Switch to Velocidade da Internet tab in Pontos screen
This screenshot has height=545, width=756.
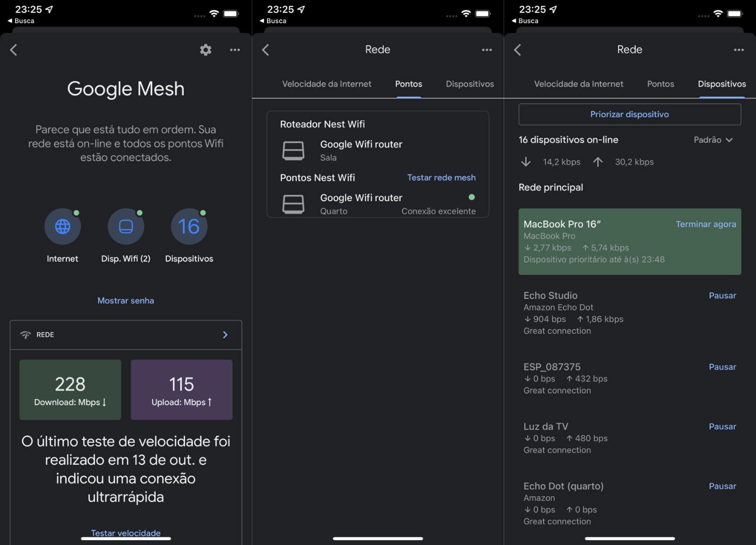point(326,84)
